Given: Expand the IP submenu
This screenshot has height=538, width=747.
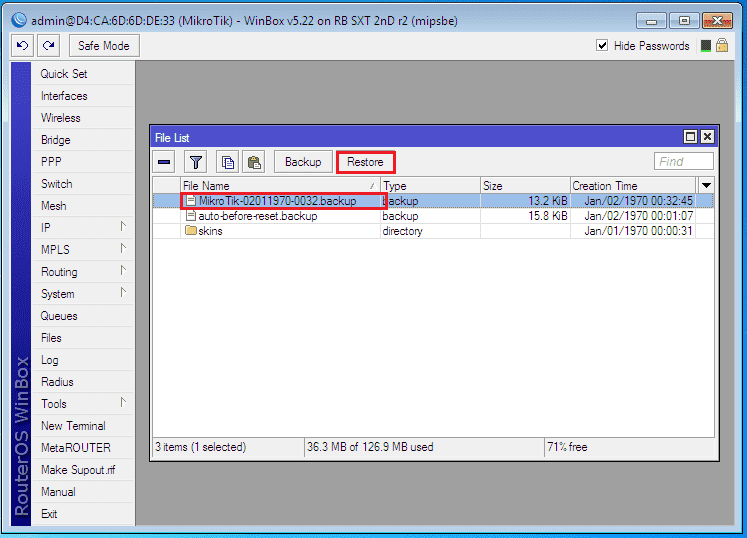Looking at the screenshot, I should [x=123, y=228].
